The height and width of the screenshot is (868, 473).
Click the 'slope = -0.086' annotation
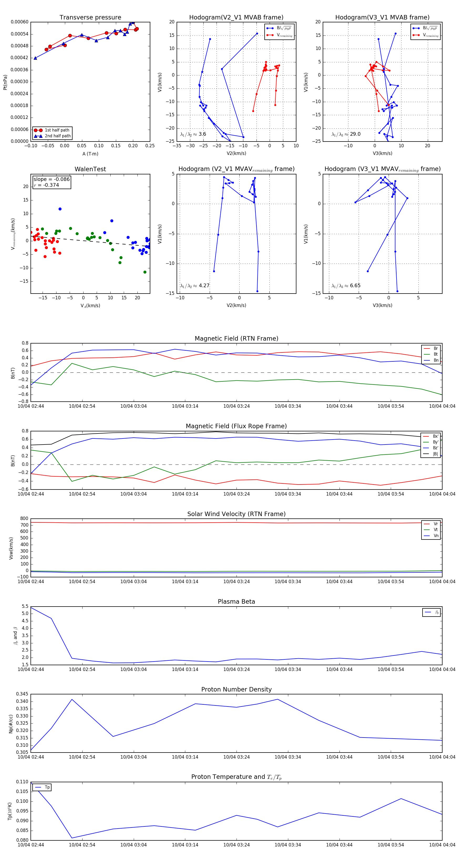[x=52, y=179]
